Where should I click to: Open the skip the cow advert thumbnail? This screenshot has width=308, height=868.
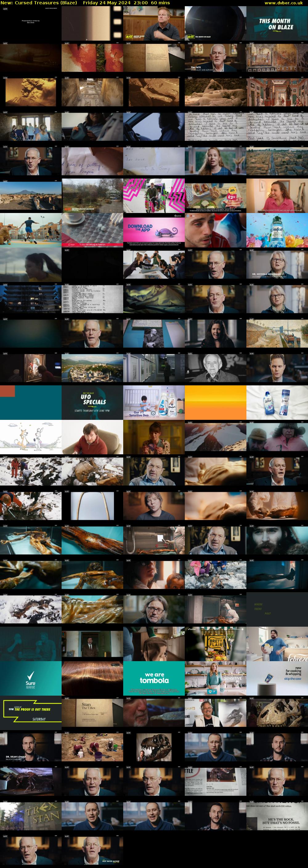[x=277, y=678]
